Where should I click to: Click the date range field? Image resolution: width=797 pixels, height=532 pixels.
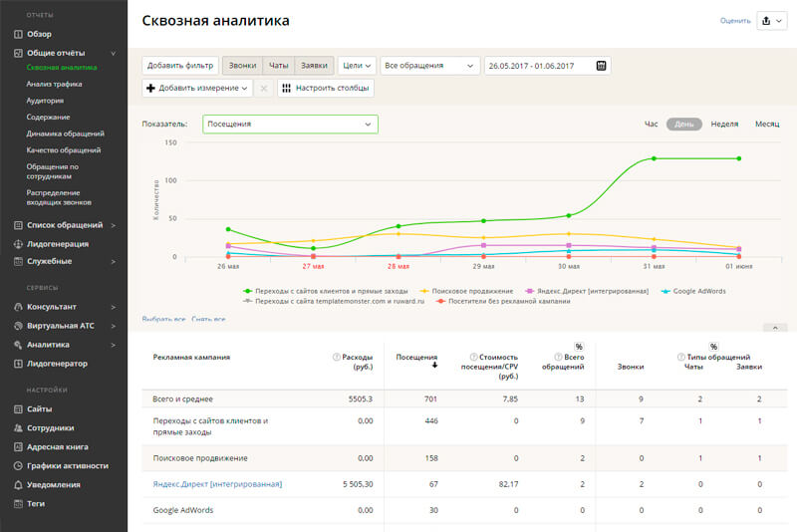click(547, 66)
